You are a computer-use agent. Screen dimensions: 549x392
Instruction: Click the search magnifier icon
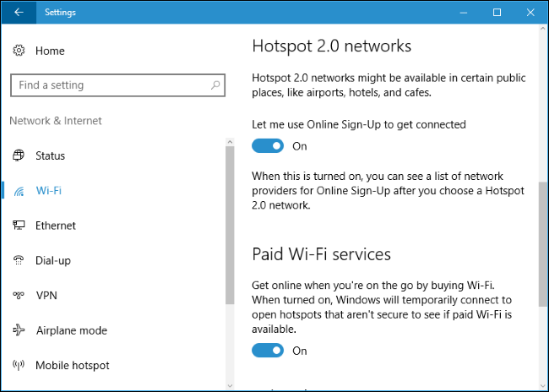click(215, 85)
